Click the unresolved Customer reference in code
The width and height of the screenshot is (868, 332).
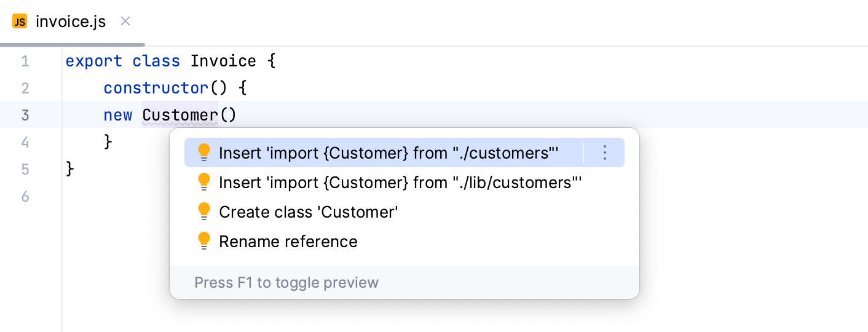180,115
